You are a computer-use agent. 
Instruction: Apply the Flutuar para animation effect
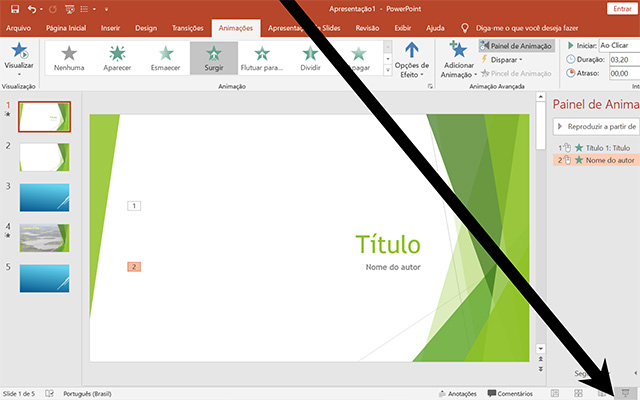[262, 58]
